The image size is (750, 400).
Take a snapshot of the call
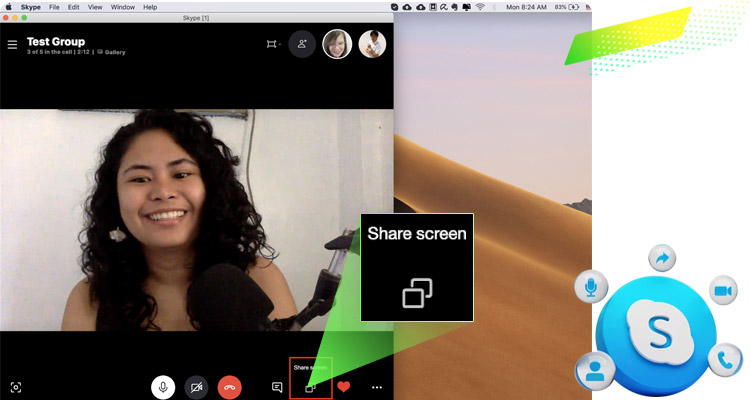pos(16,387)
